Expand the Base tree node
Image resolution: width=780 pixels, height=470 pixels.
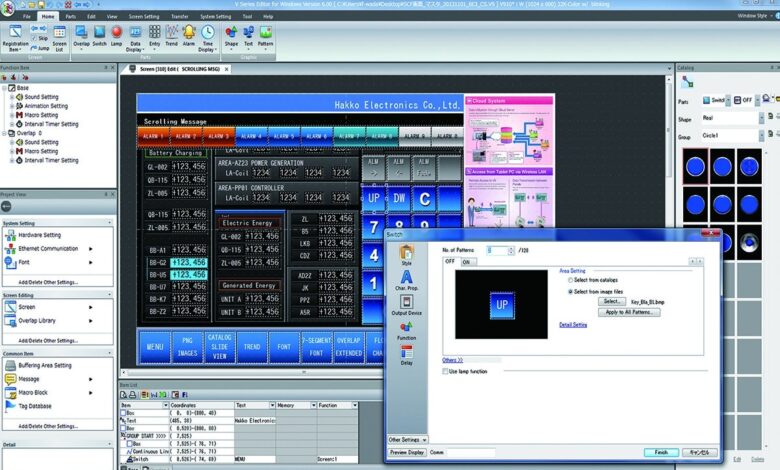[4, 88]
